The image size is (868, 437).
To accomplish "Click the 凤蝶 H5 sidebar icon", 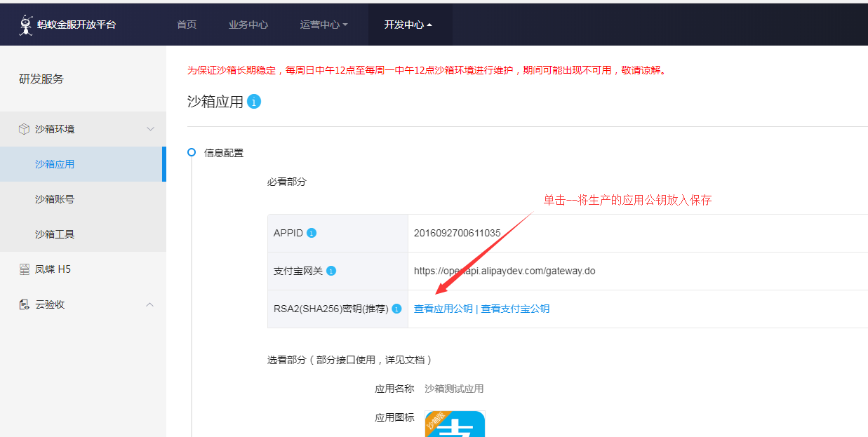I will click(24, 269).
